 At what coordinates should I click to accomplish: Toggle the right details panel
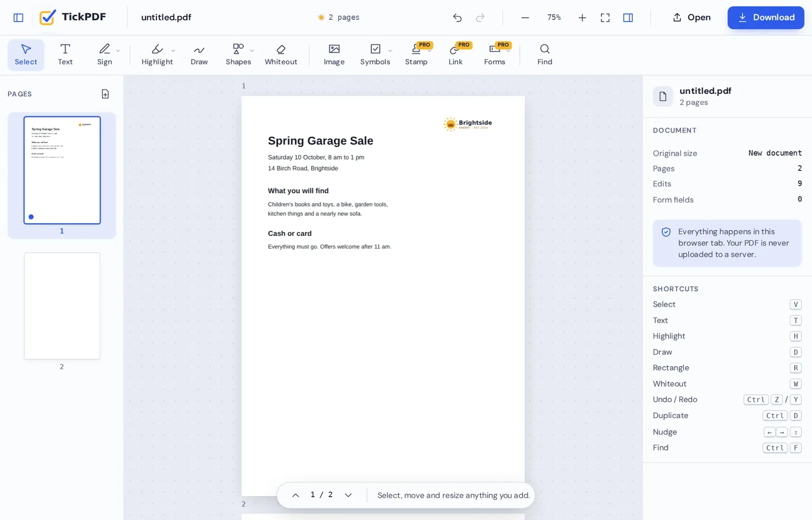coord(628,18)
